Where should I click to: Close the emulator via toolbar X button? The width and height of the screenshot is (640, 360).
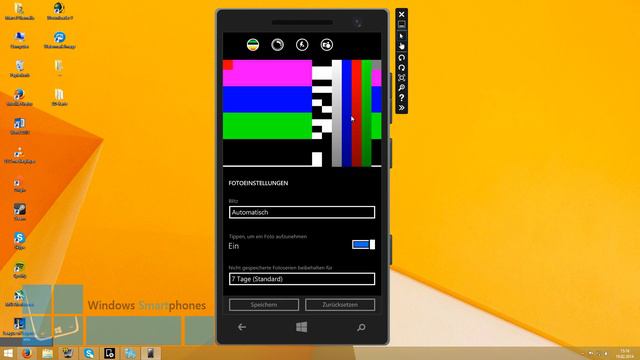(x=402, y=14)
